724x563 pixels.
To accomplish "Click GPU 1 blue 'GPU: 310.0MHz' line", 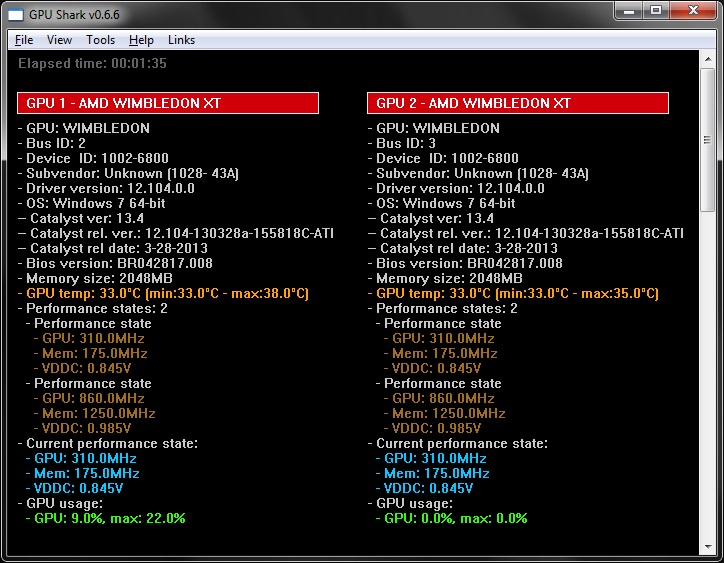I will click(81, 459).
